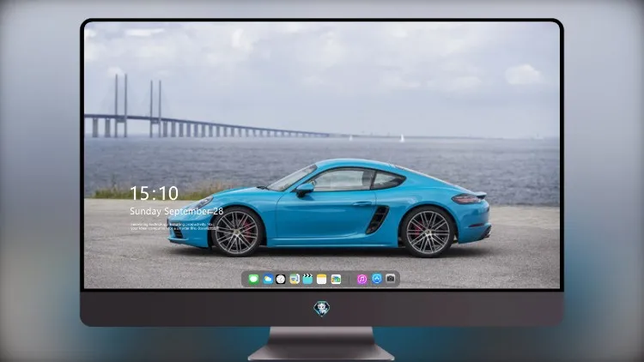Open the yellow-and-blue app next to the Clock
Image resolution: width=644 pixels, height=362 pixels.
294,279
